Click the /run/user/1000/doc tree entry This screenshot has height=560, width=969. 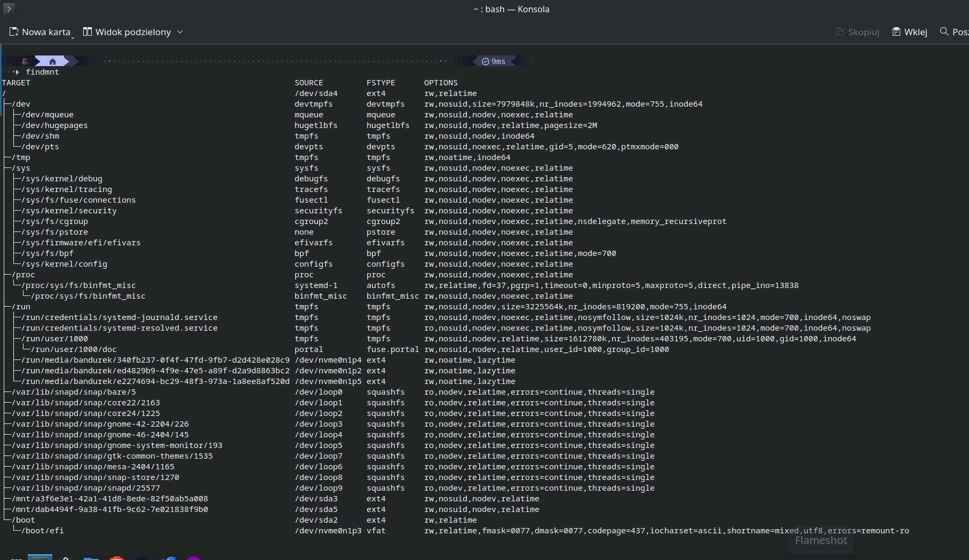[x=74, y=349]
